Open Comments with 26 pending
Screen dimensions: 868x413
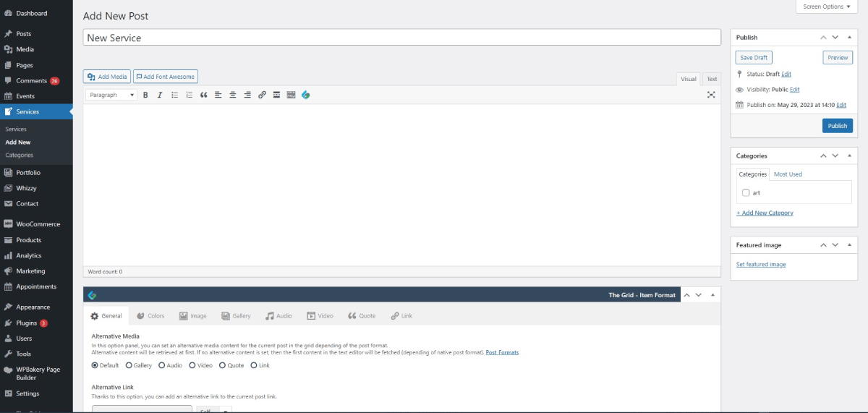(36, 80)
